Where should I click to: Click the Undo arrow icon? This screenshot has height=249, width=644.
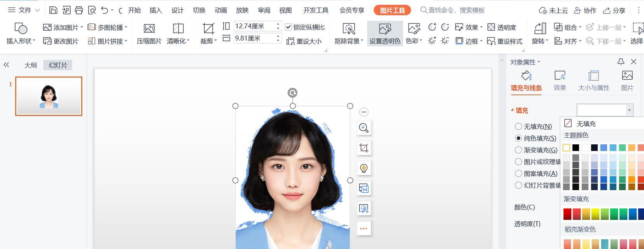pos(104,10)
